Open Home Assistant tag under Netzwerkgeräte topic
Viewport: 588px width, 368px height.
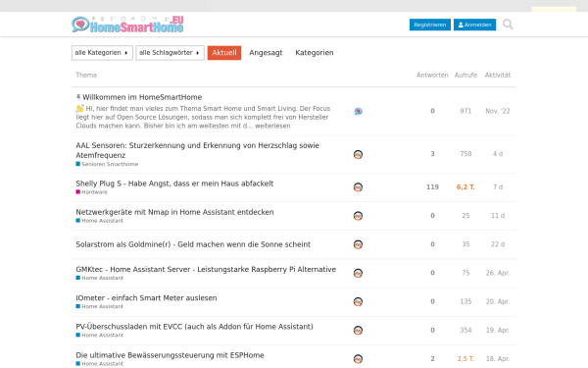click(99, 221)
